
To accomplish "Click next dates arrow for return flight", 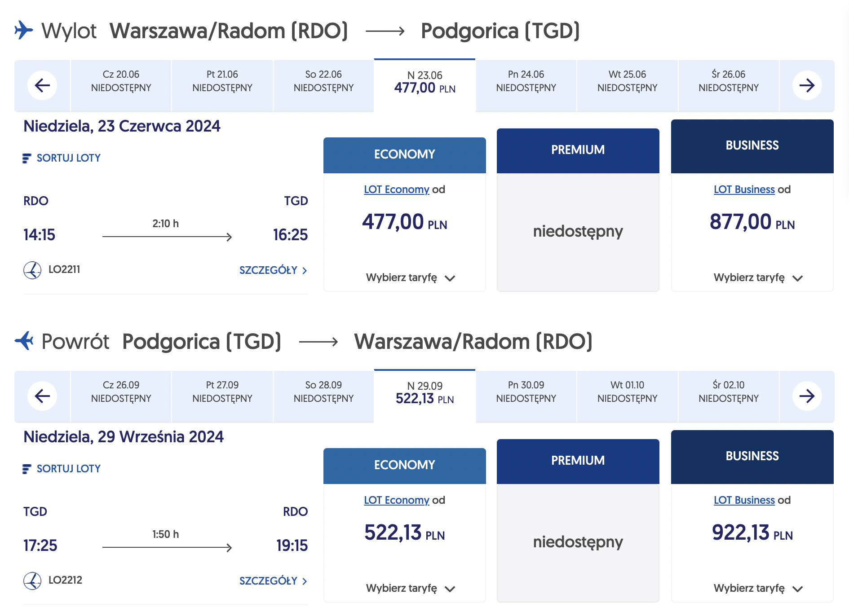I will click(x=807, y=396).
